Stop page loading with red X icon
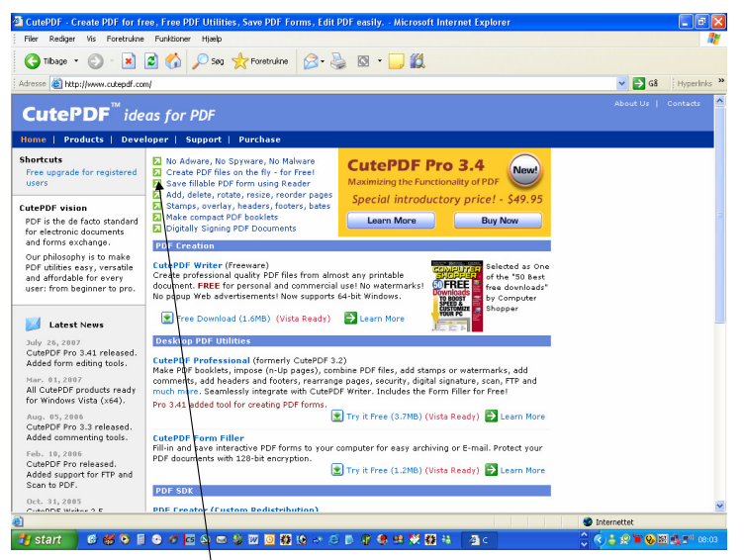The height and width of the screenshot is (560, 744). pos(129,61)
